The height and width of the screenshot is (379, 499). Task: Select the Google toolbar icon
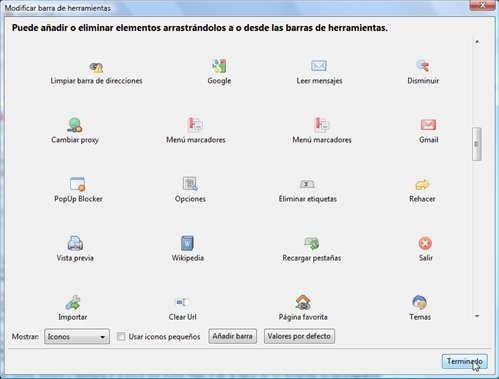point(219,66)
